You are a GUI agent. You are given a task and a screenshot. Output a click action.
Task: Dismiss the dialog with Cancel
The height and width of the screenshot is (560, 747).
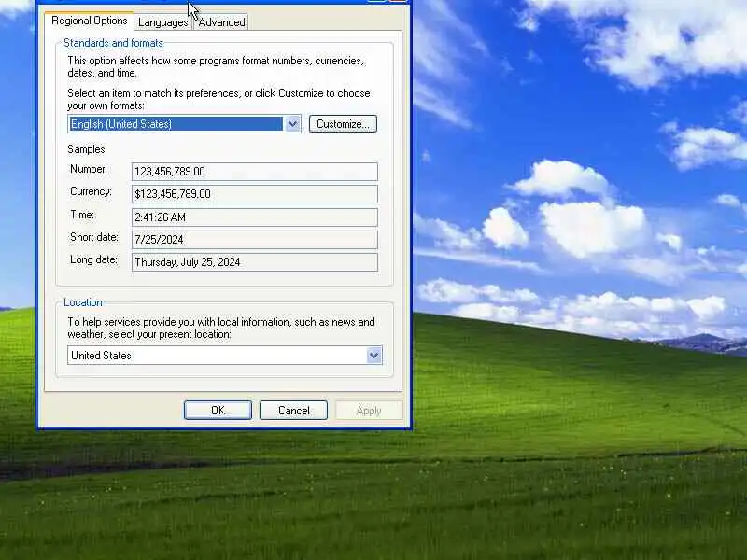[293, 411]
